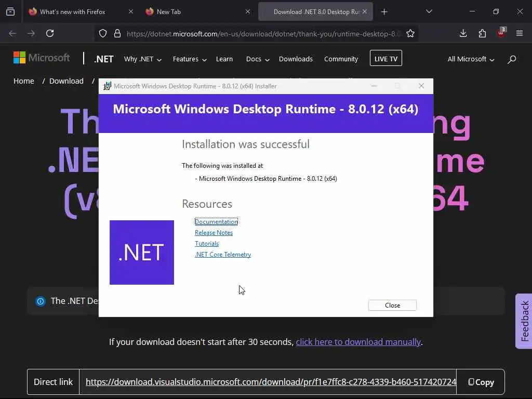
Task: Open tracking protection shield icon
Action: 103,33
